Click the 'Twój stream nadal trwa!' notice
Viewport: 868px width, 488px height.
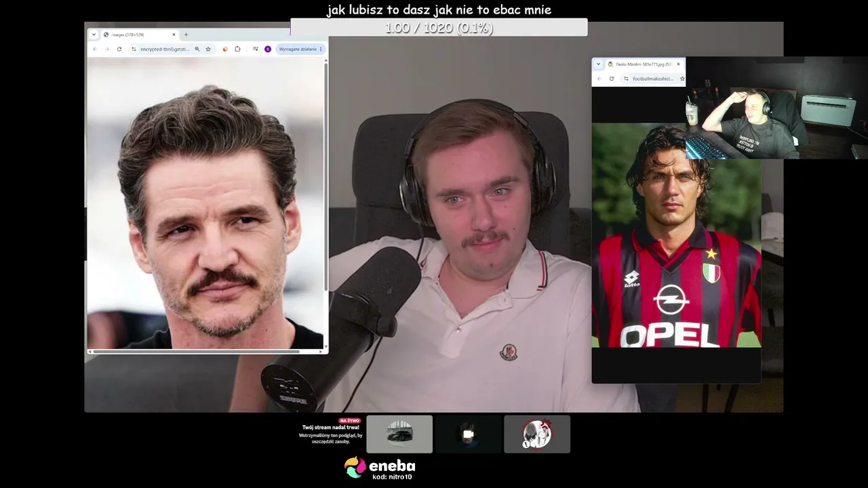coord(330,428)
